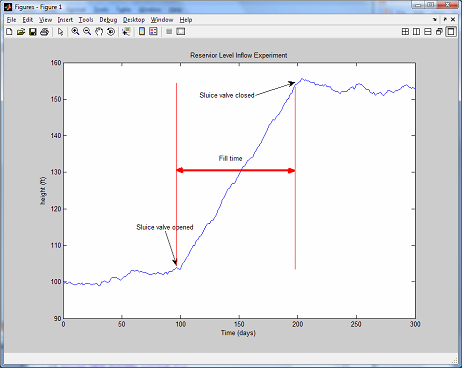Select the 'Sluice valve opened' annotation text

pyautogui.click(x=165, y=227)
